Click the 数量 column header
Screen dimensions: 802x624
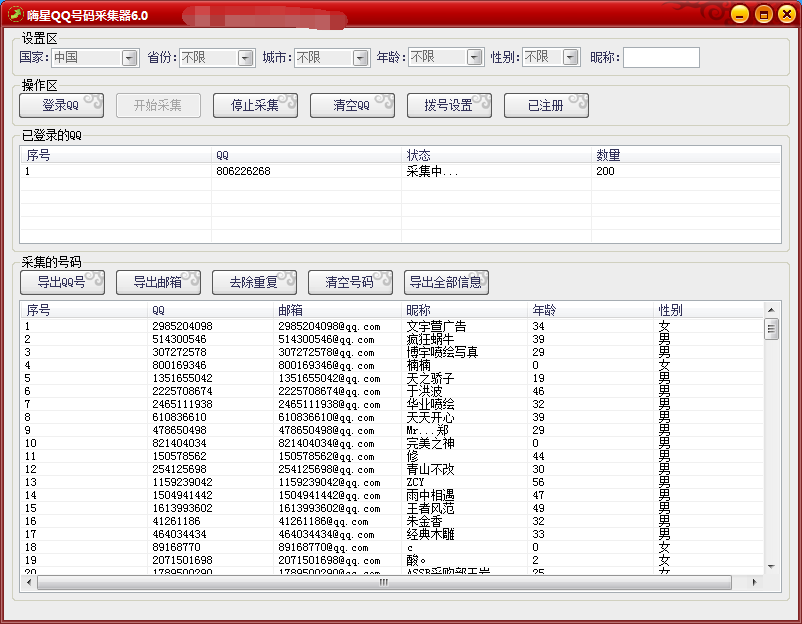686,155
